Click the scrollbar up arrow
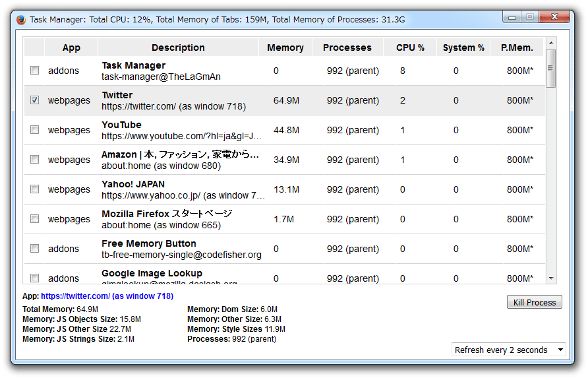The height and width of the screenshot is (380, 588). coord(551,43)
